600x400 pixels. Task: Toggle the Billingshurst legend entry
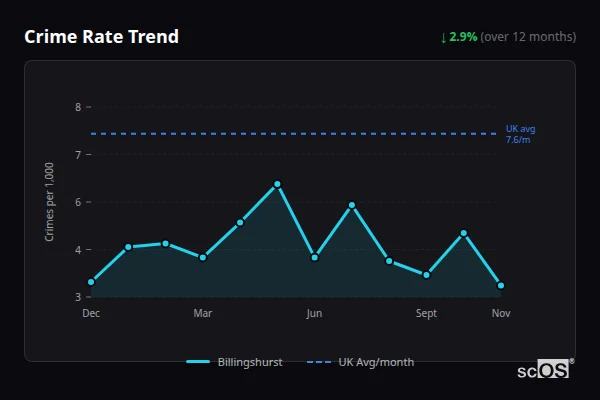tap(234, 362)
